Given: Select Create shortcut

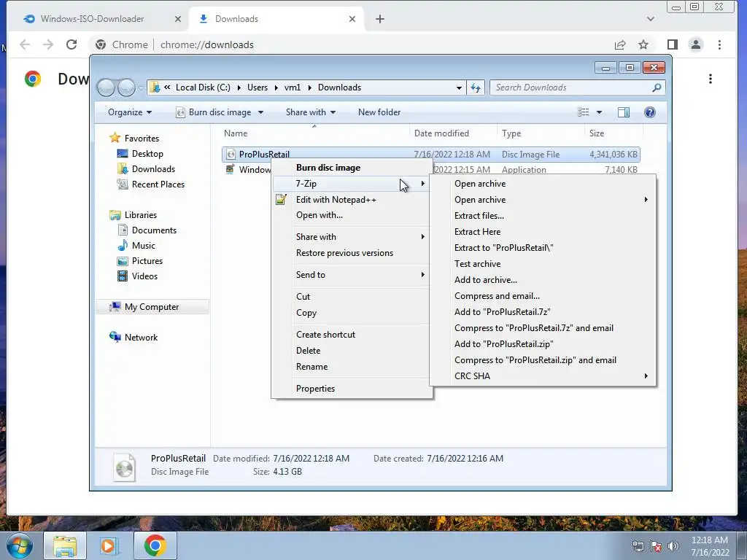Looking at the screenshot, I should pos(352,334).
